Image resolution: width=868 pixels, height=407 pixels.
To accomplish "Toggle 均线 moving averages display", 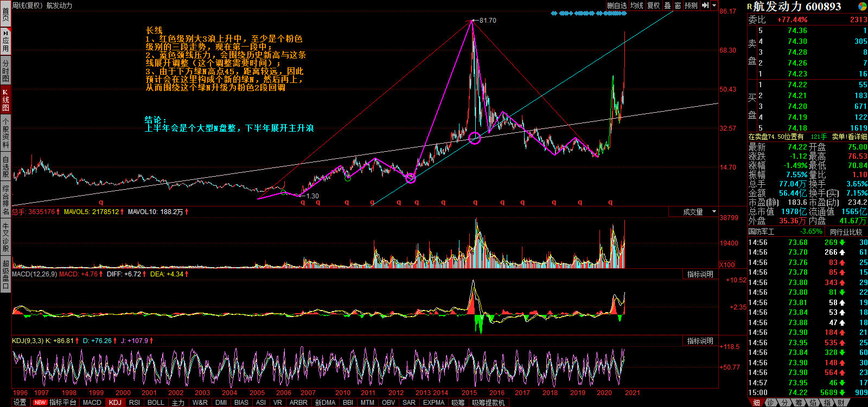I will (x=637, y=5).
